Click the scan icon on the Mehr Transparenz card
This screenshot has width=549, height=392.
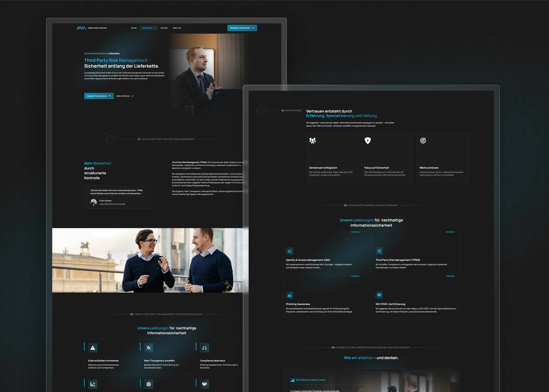(149, 348)
